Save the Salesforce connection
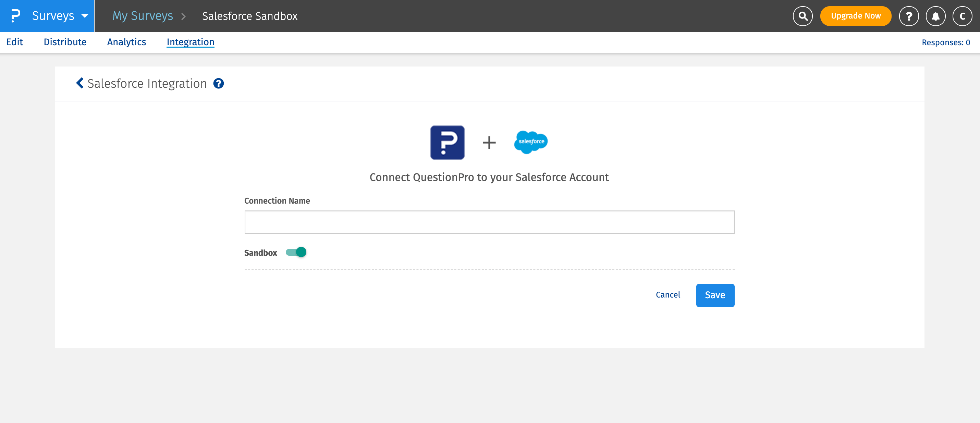The height and width of the screenshot is (423, 980). pyautogui.click(x=715, y=295)
